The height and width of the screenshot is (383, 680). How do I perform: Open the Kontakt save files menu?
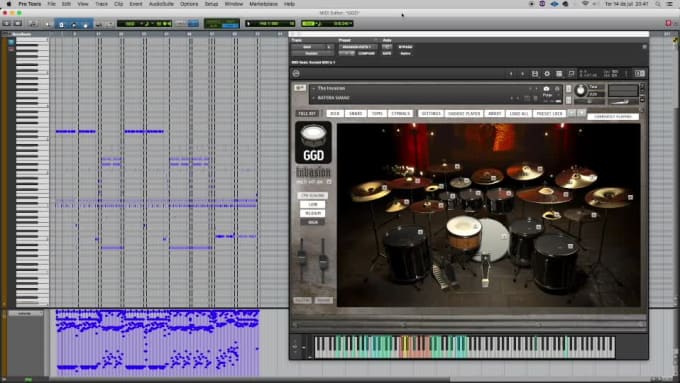(x=535, y=74)
